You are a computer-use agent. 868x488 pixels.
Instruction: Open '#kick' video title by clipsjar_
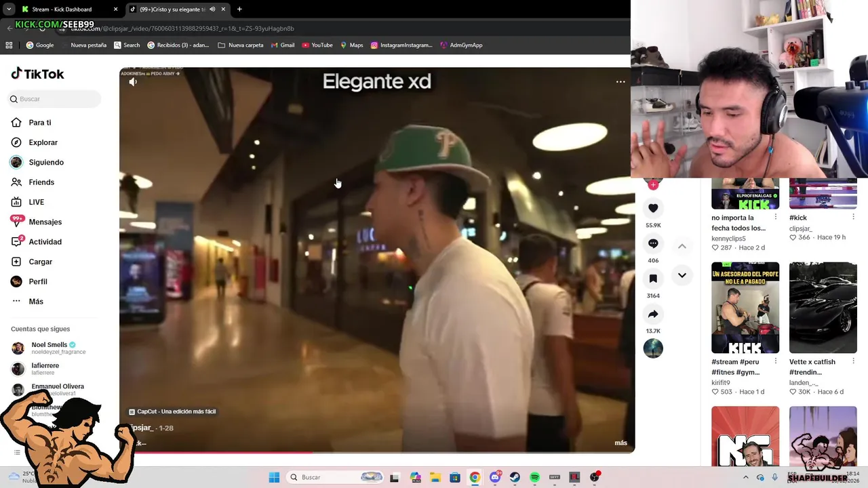[x=798, y=218]
